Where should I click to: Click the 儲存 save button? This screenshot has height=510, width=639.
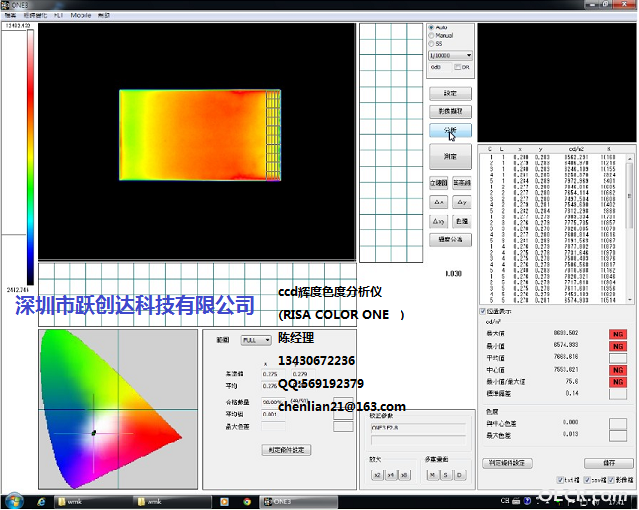608,463
